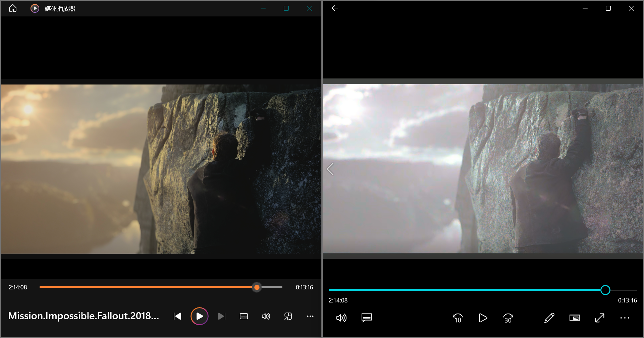Click the 0:13:16 remaining time in Media Player
Viewport: 644px width, 338px height.
304,287
